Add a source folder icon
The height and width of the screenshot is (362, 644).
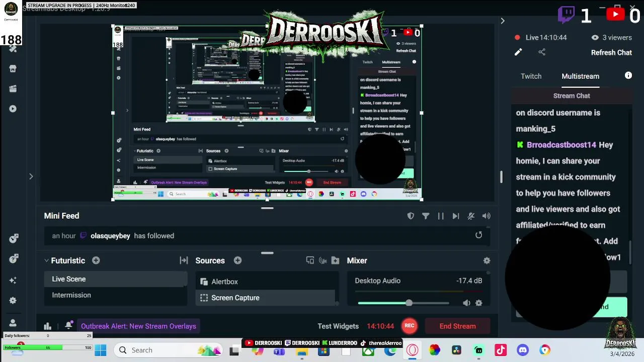[335, 260]
